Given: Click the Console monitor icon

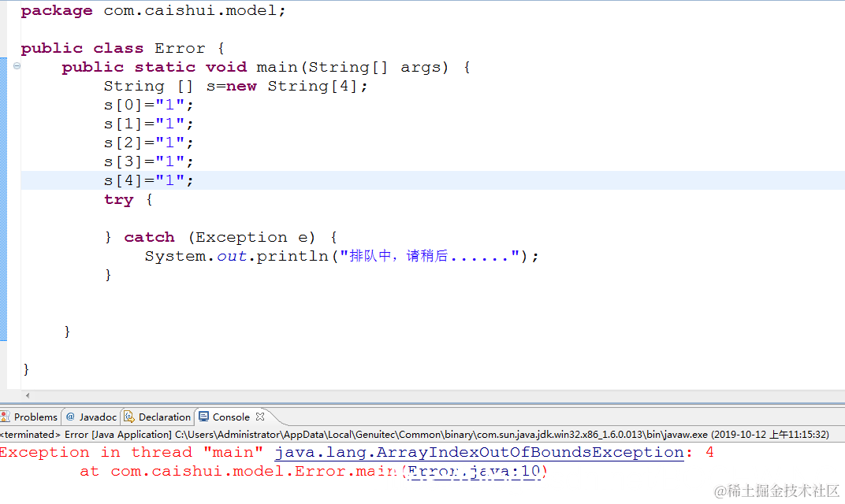Looking at the screenshot, I should point(203,417).
